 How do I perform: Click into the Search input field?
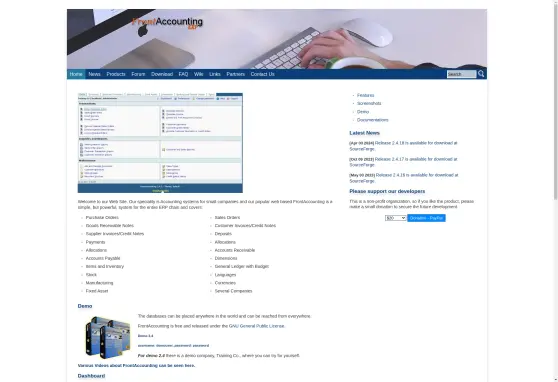461,74
